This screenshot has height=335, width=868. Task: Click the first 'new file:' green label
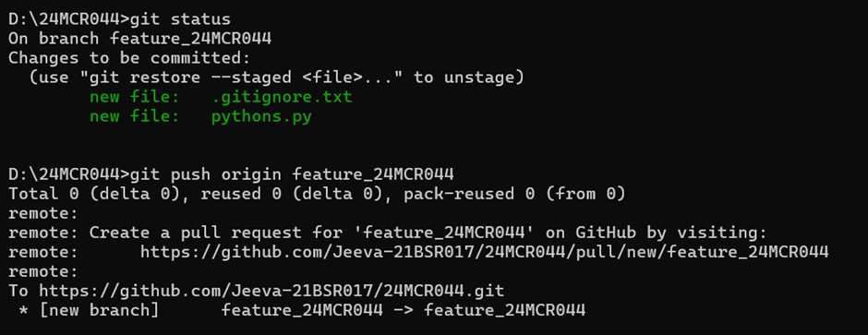click(135, 97)
